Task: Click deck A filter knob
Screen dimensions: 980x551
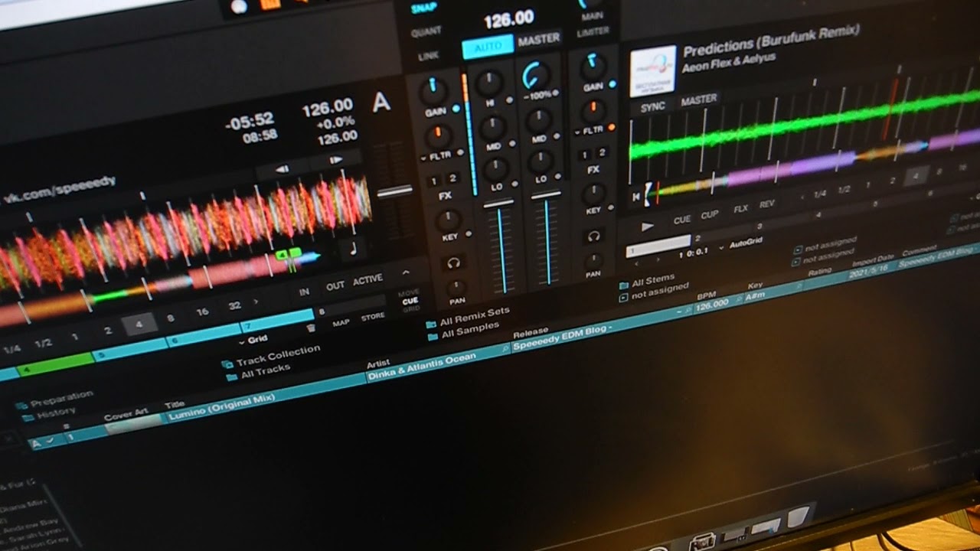Action: pos(437,136)
